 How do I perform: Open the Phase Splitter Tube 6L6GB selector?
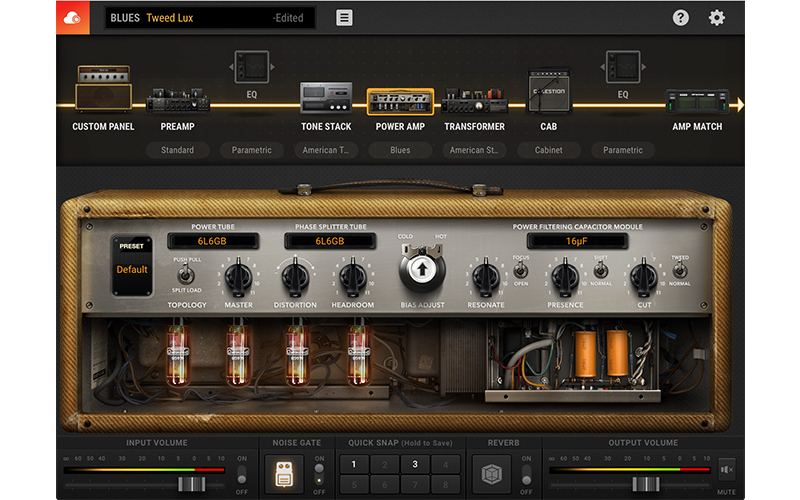coord(330,241)
